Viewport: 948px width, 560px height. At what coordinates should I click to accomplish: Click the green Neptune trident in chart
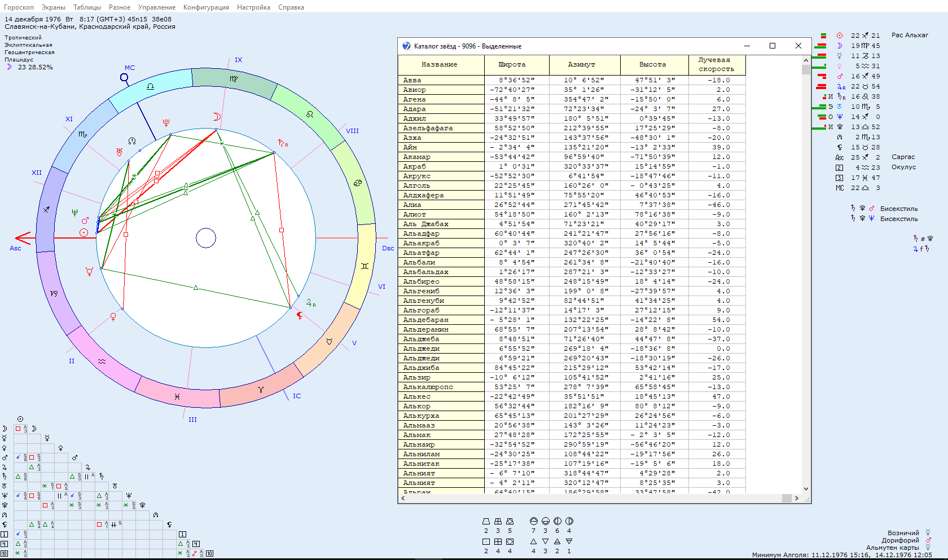pos(74,213)
